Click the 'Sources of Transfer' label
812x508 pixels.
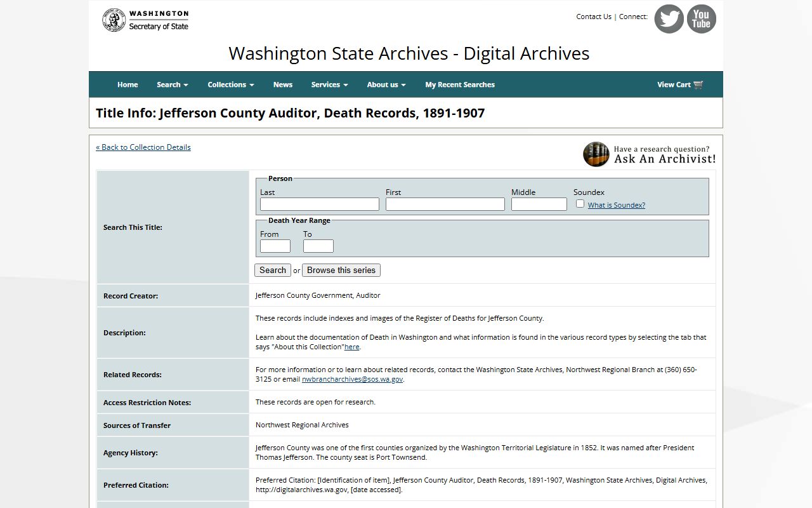137,425
